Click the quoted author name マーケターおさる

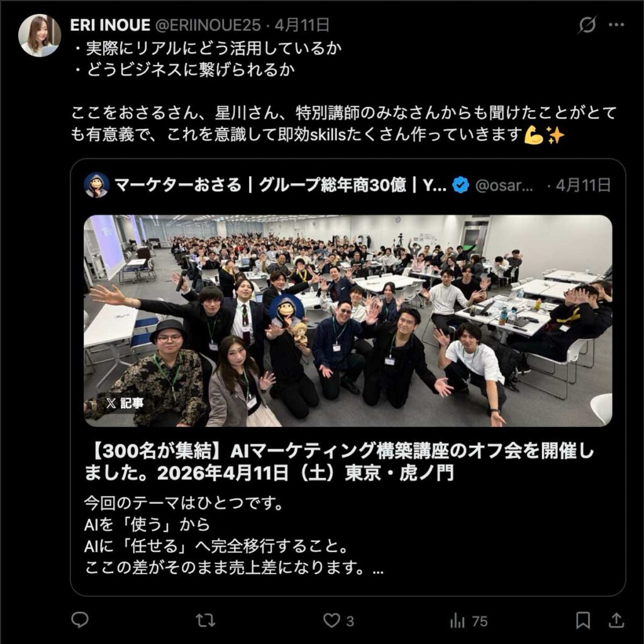pos(178,186)
